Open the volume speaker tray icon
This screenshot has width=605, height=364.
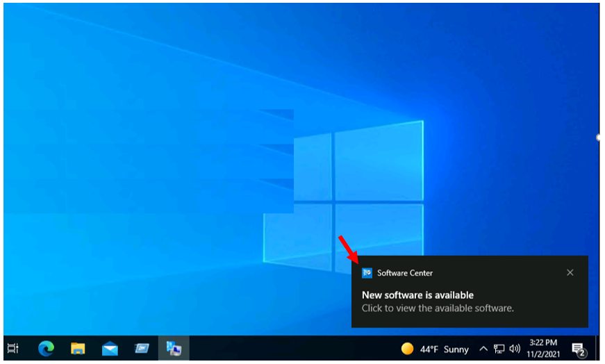click(x=515, y=349)
